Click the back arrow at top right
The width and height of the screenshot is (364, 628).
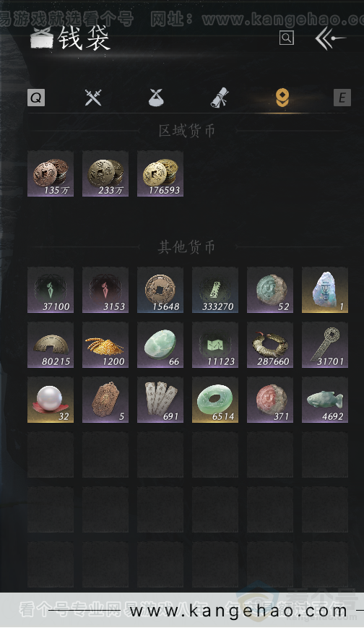click(330, 38)
